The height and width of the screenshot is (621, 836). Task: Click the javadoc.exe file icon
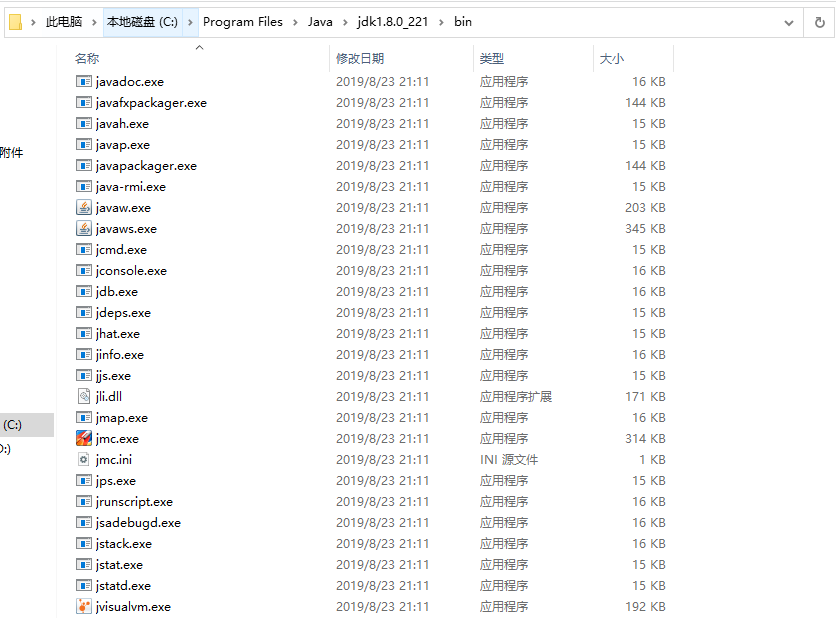point(84,82)
